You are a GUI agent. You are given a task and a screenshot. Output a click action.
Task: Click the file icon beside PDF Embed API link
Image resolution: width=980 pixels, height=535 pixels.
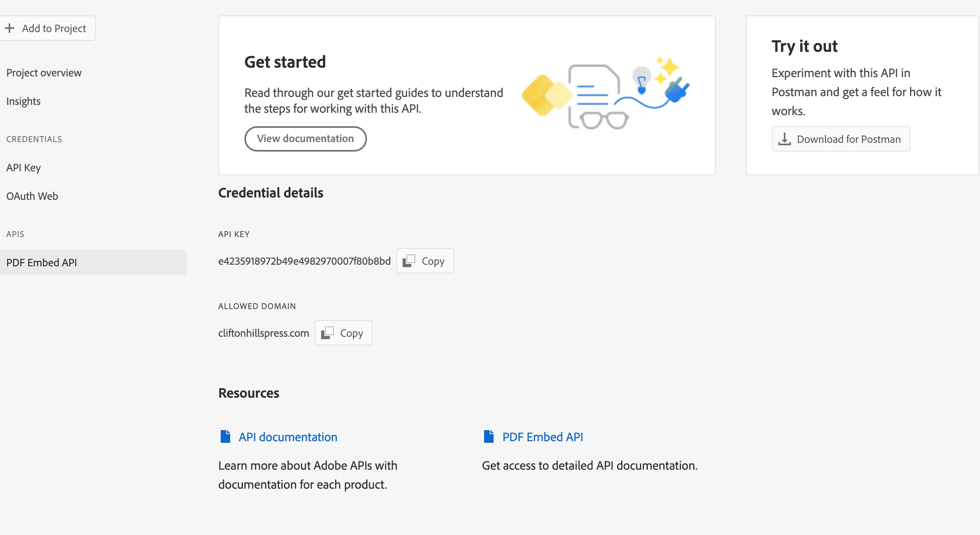click(x=489, y=436)
